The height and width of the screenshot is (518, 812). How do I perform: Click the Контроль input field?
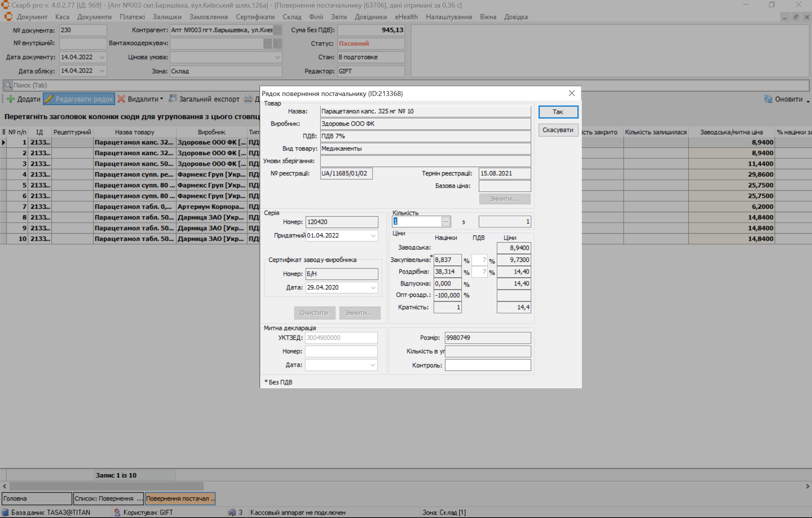tap(487, 365)
